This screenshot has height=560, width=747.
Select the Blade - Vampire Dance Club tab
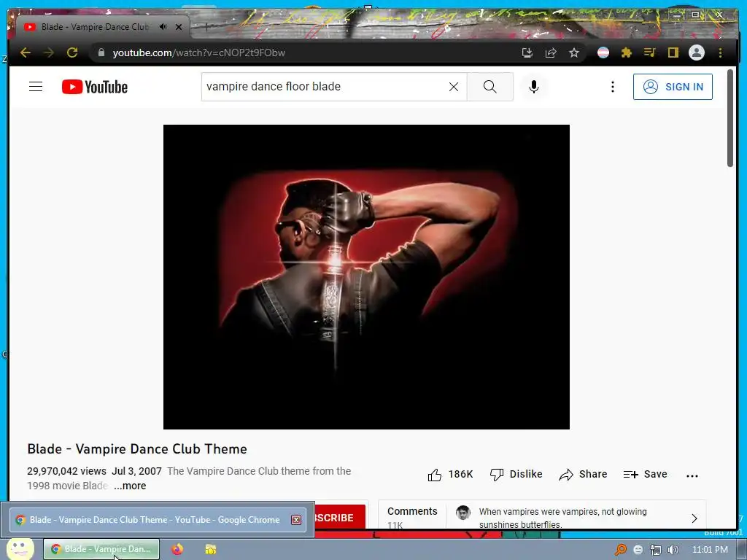coord(96,27)
